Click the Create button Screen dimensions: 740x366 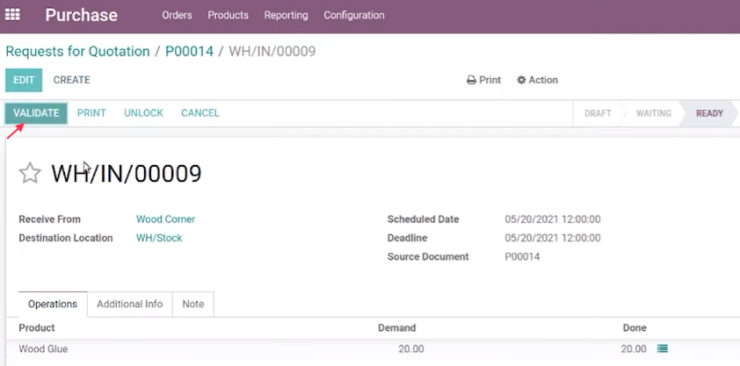pos(72,80)
